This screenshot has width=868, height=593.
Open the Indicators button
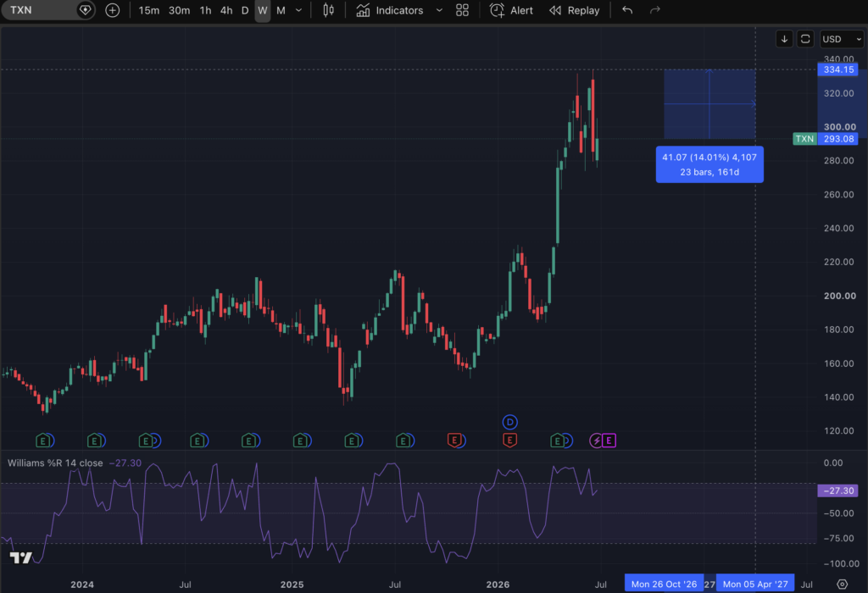click(x=390, y=10)
